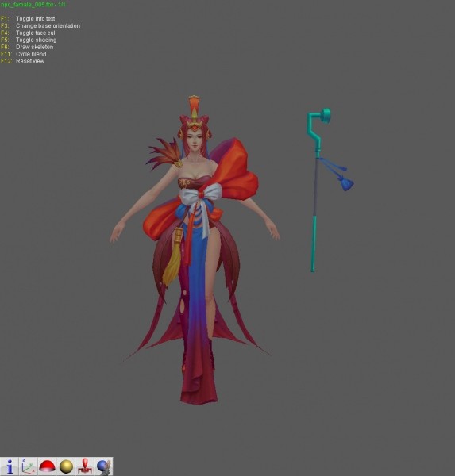Toggle the blue info icon
Image resolution: width=455 pixels, height=476 pixels.
pos(10,466)
